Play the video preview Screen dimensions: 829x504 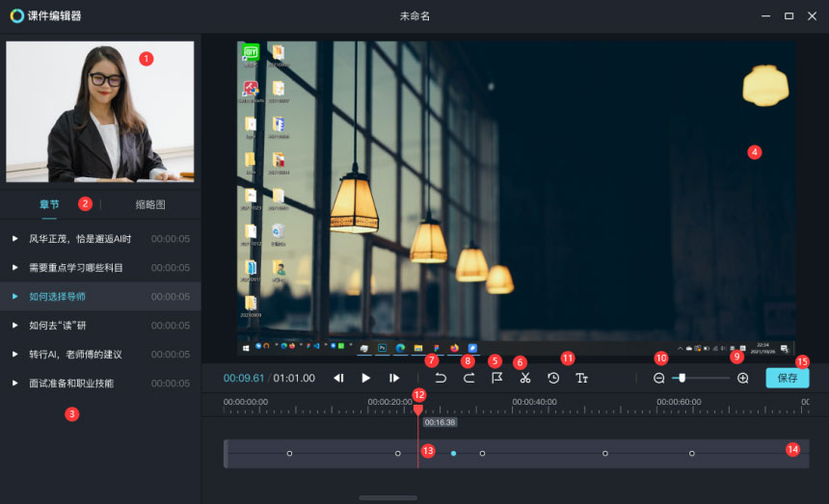pos(366,379)
